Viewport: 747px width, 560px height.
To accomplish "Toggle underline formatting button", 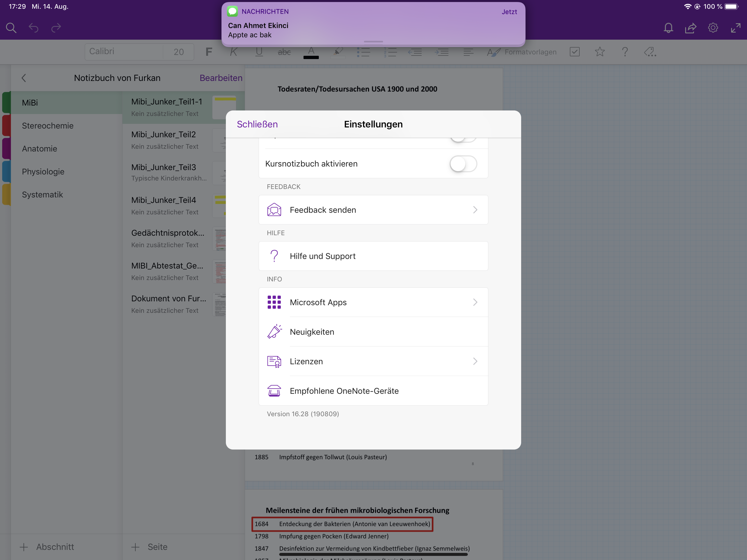I will (x=259, y=52).
